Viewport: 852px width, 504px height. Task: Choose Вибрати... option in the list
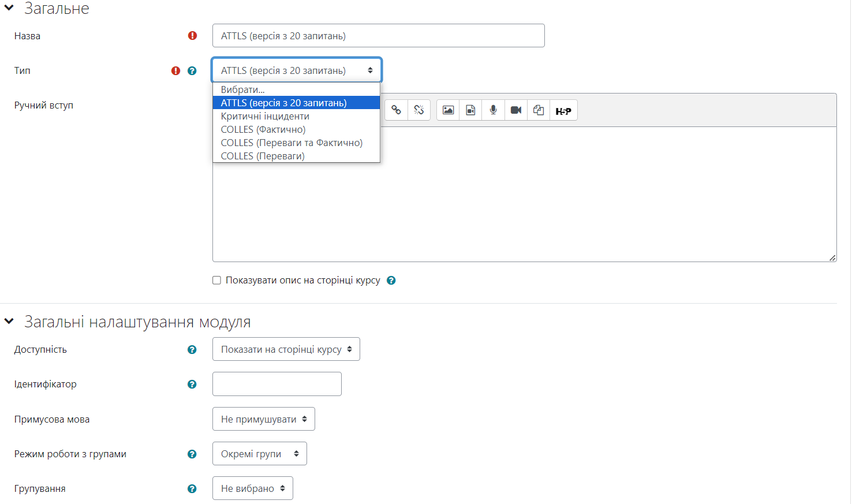pos(297,89)
